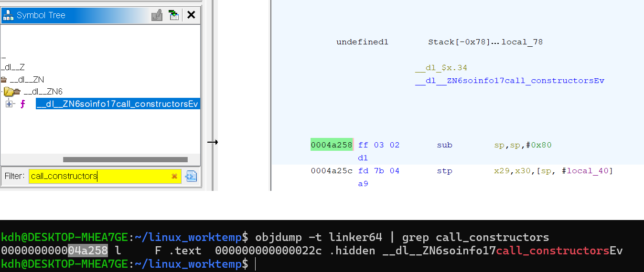
Task: Click the Go To Symbol Source navigation icon
Action: click(174, 15)
